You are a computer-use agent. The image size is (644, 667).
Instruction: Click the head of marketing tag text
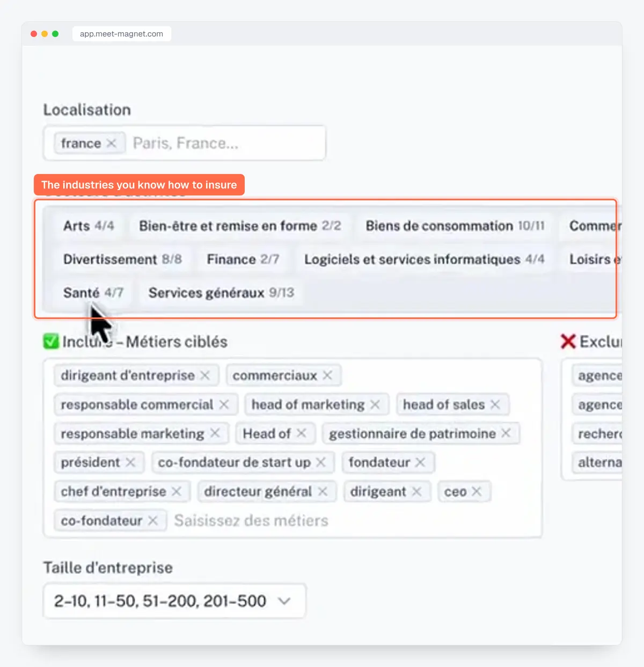click(308, 404)
